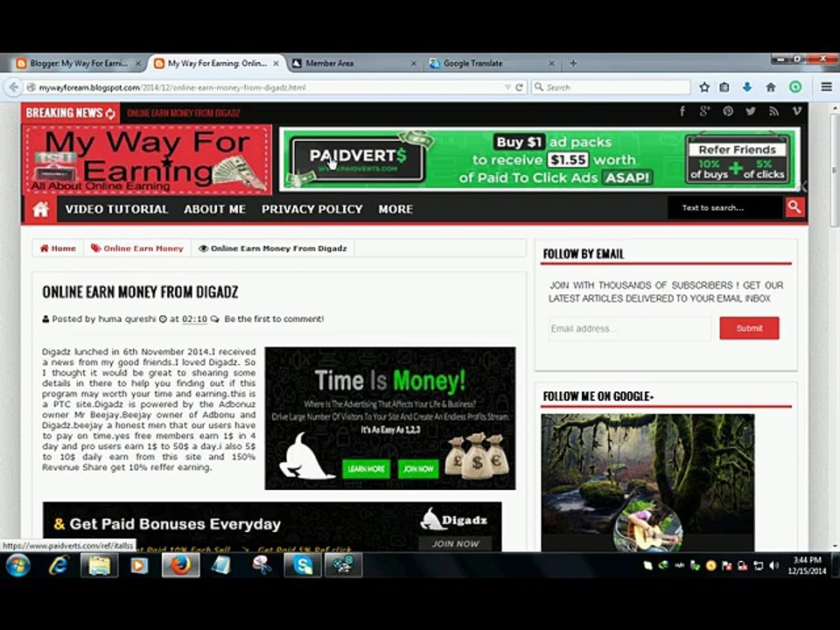840x630 pixels.
Task: Click the page vertical scrollbar thumb
Action: click(x=834, y=171)
